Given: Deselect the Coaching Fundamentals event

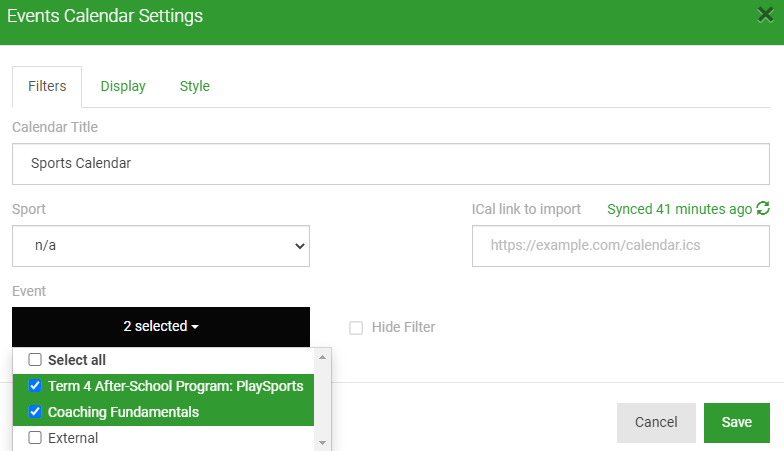Looking at the screenshot, I should [x=35, y=412].
